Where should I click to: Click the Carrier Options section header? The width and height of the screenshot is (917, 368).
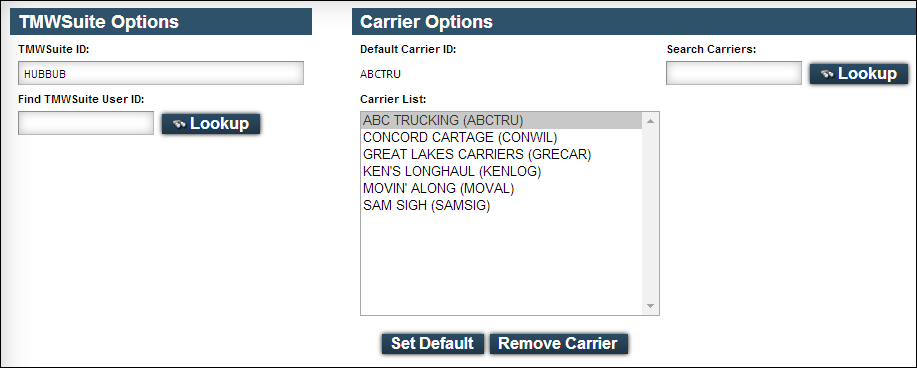coord(635,22)
